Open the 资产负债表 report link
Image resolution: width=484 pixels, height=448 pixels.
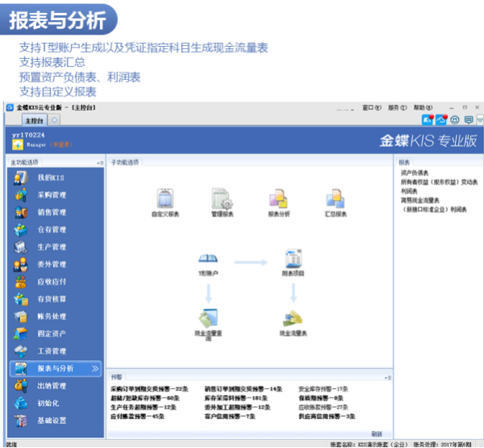click(415, 173)
